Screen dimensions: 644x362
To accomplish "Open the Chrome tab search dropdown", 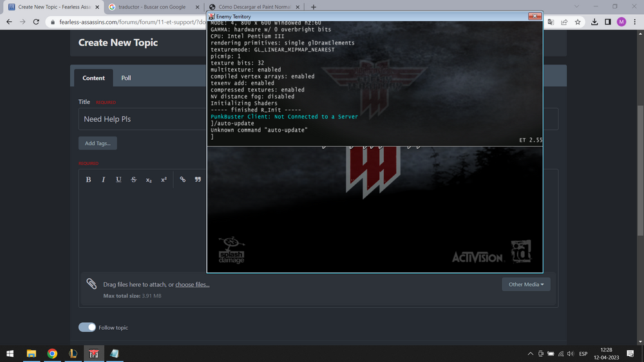I will [576, 6].
